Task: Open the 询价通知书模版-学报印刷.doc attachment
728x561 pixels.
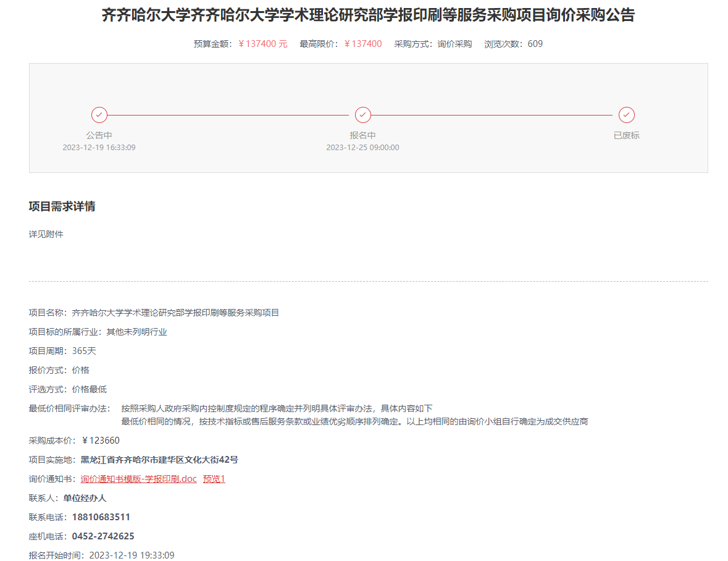Action: (x=138, y=479)
